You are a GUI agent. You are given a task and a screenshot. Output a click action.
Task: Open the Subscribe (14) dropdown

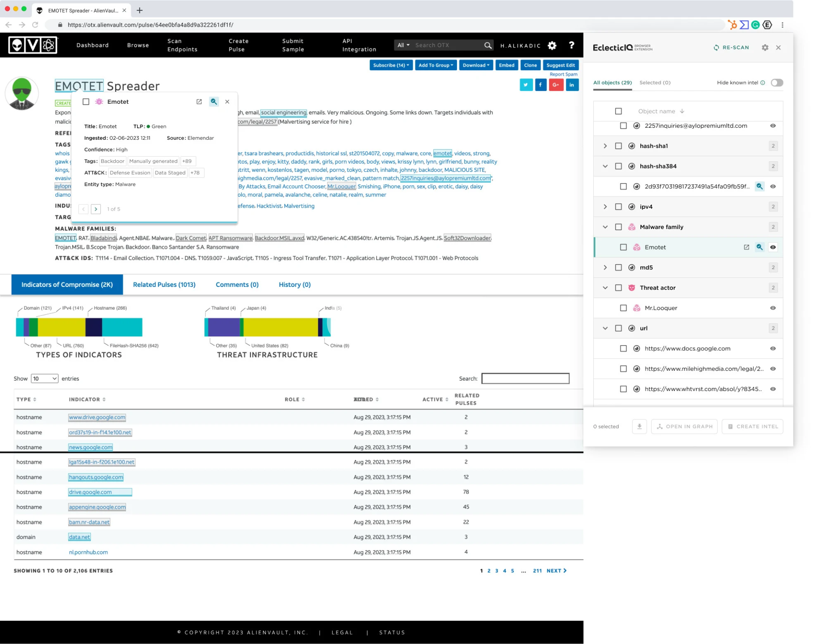[x=390, y=65]
